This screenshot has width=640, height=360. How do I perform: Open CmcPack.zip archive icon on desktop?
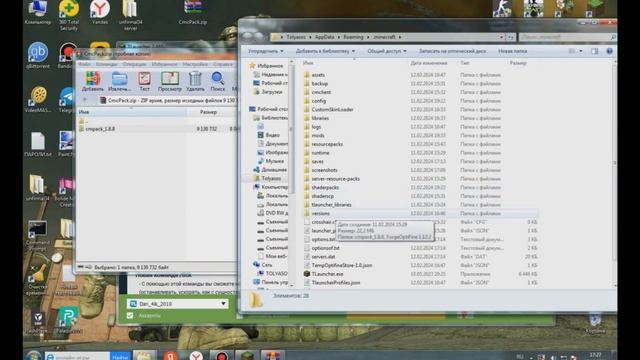pos(193,12)
